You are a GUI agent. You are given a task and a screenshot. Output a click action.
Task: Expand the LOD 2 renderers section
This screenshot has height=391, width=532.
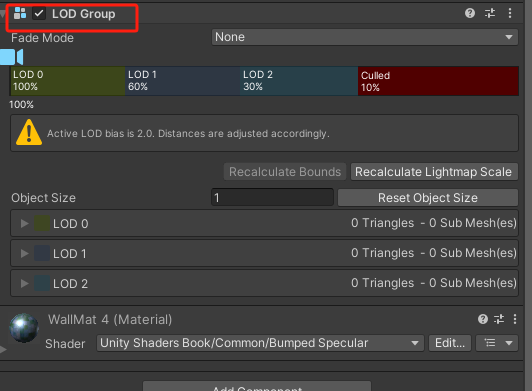(x=24, y=283)
